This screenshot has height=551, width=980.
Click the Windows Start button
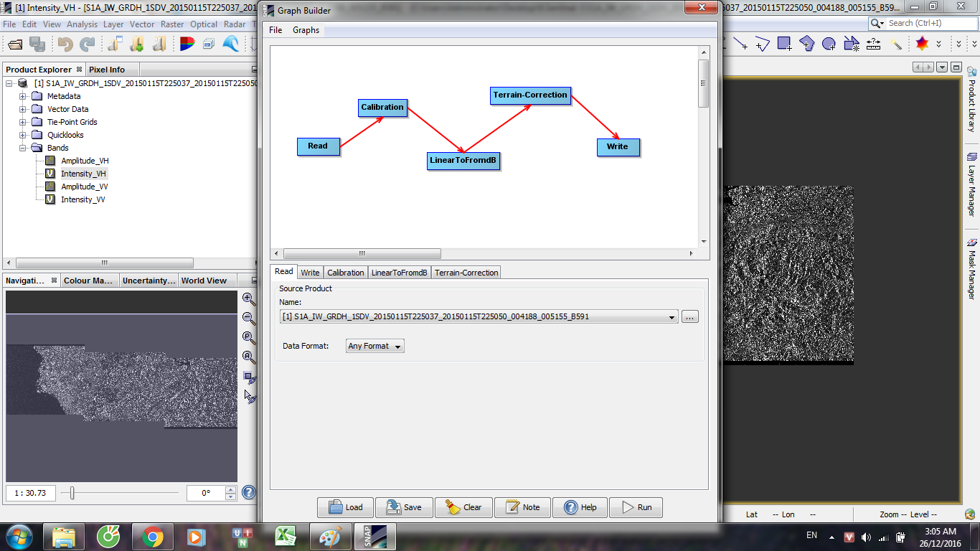coord(18,537)
